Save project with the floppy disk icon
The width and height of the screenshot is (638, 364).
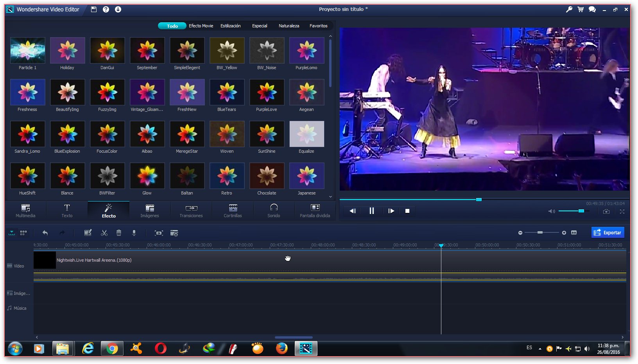(x=94, y=9)
